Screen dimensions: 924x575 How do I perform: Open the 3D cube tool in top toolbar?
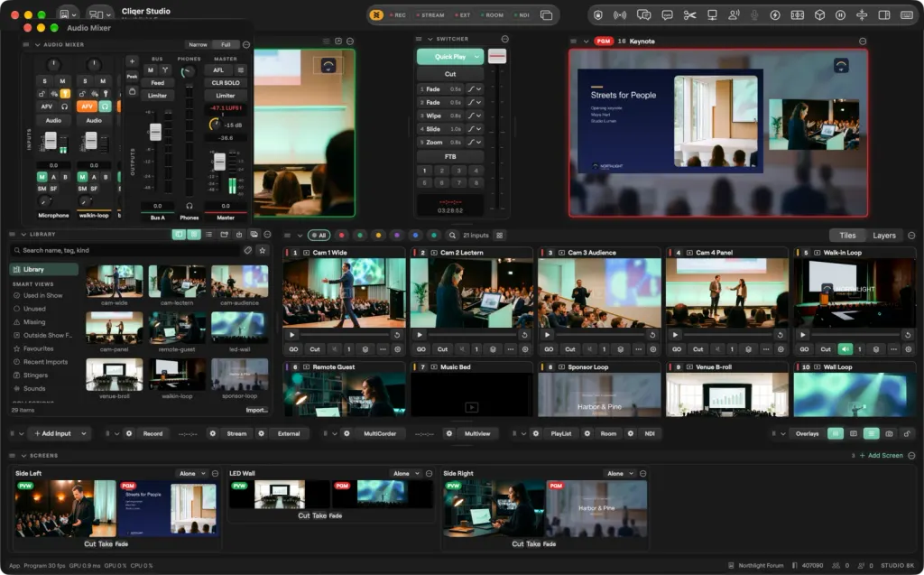819,15
